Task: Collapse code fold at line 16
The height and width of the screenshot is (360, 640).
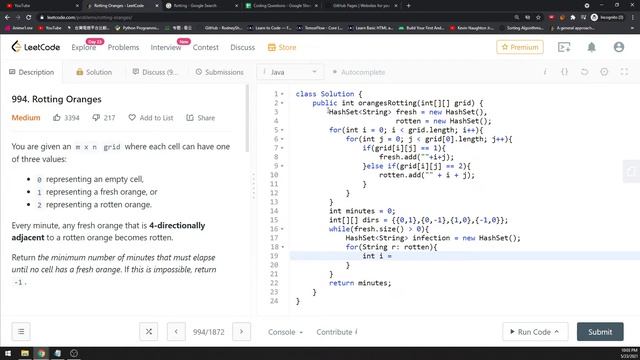Action: tap(282, 229)
